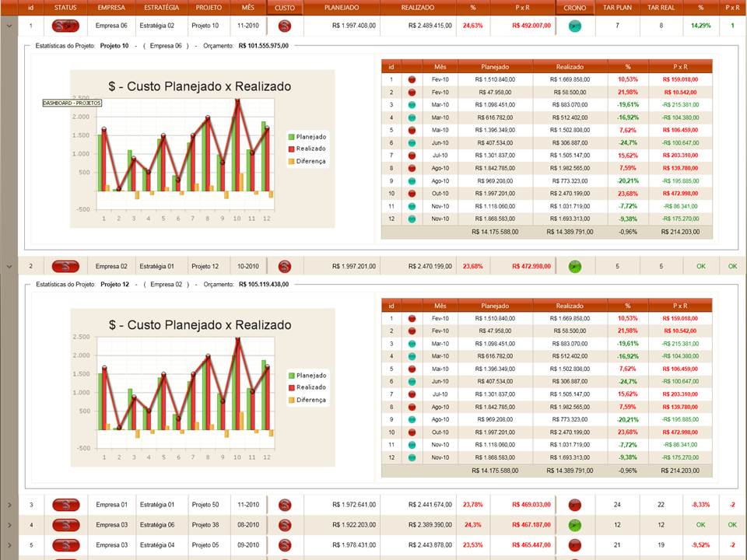747x560 pixels.
Task: Select the CUSTO column header
Action: [285, 8]
